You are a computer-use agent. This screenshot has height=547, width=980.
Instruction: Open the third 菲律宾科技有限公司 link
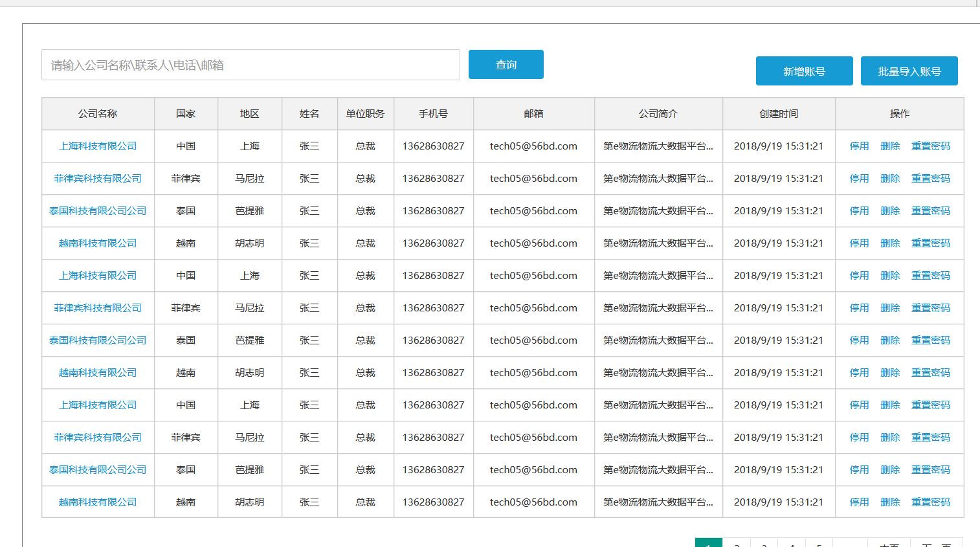point(98,438)
